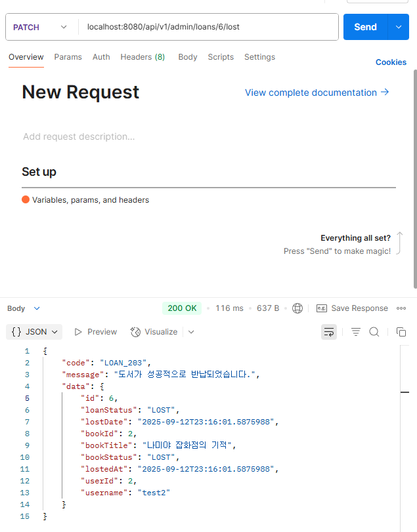Expand the response Body dropdown
This screenshot has height=532, width=417.
[x=24, y=308]
